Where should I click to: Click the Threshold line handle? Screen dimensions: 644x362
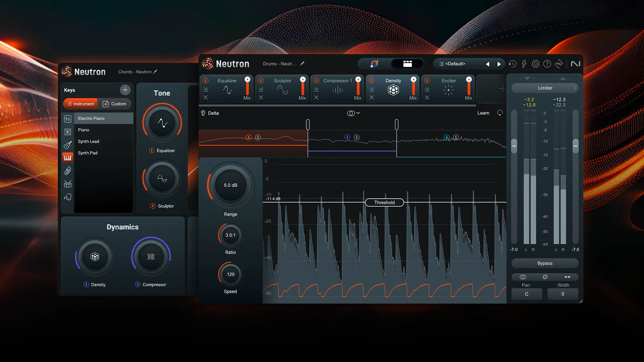click(x=384, y=202)
